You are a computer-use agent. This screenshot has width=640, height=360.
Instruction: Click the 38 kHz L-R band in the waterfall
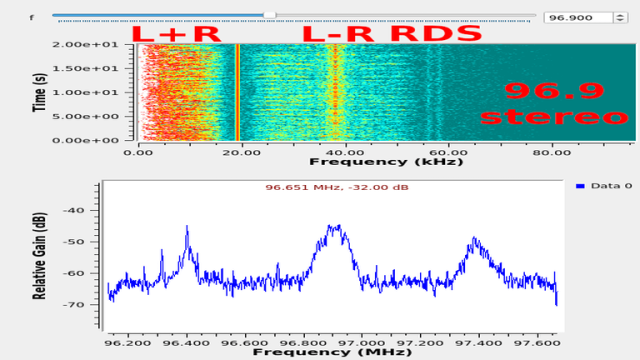click(x=336, y=92)
